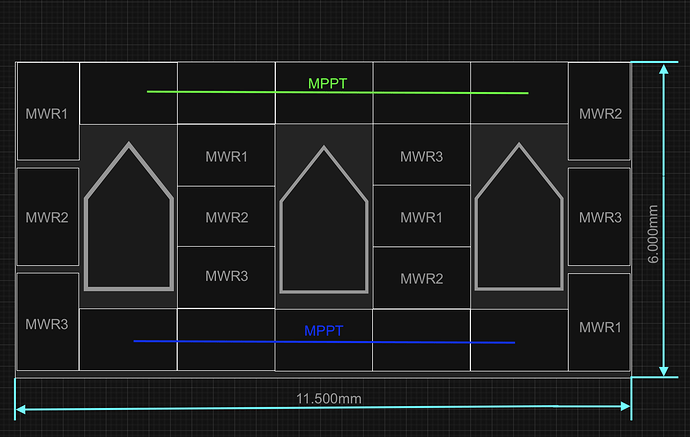Image resolution: width=690 pixels, height=437 pixels.
Task: Pick MWR3 panel in the leftmost column
Action: [x=47, y=323]
